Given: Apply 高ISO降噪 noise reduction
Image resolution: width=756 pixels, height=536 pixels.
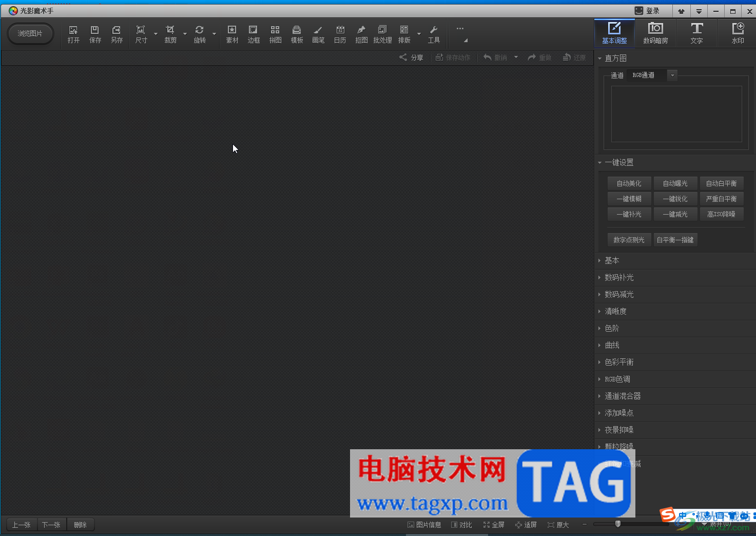Looking at the screenshot, I should [722, 214].
